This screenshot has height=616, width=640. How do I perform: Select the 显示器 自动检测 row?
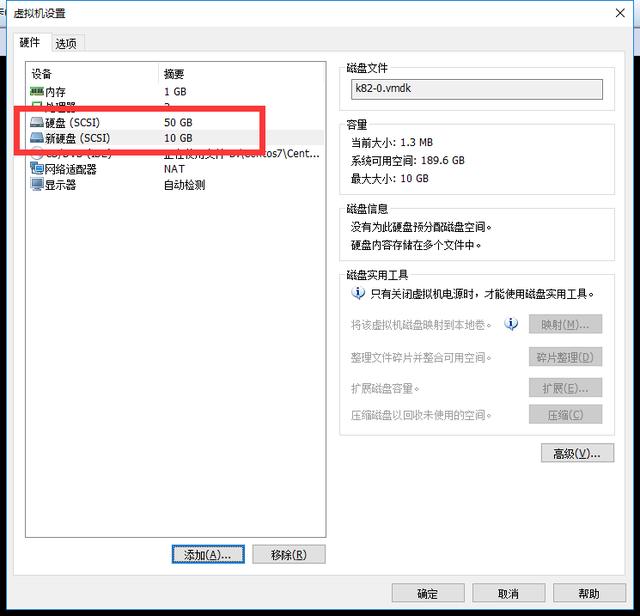coord(176,185)
